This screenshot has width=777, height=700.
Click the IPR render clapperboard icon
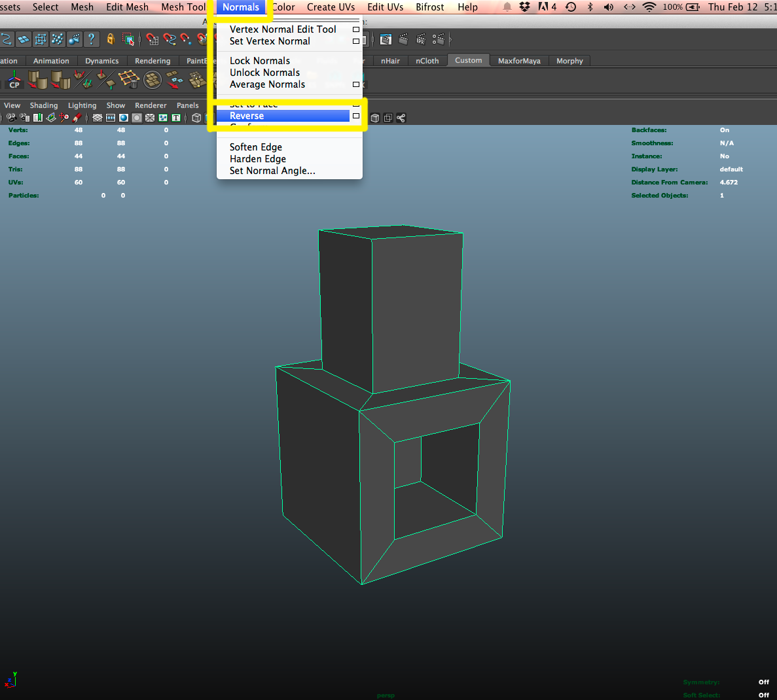point(420,39)
